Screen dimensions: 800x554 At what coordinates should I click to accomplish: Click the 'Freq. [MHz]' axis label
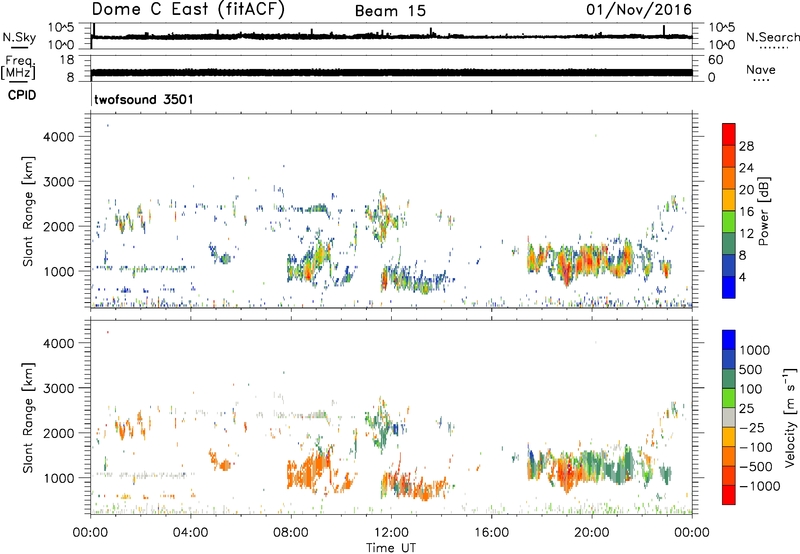point(18,67)
